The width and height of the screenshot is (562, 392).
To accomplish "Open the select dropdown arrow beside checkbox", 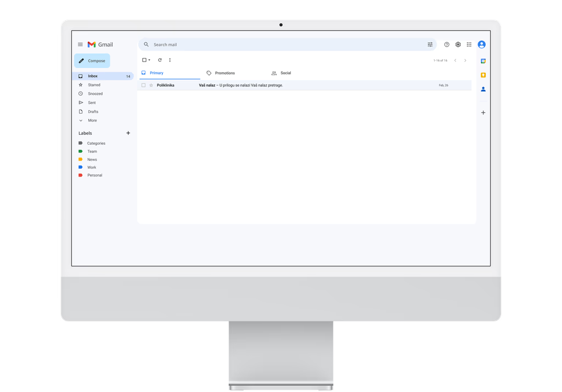I will (149, 60).
